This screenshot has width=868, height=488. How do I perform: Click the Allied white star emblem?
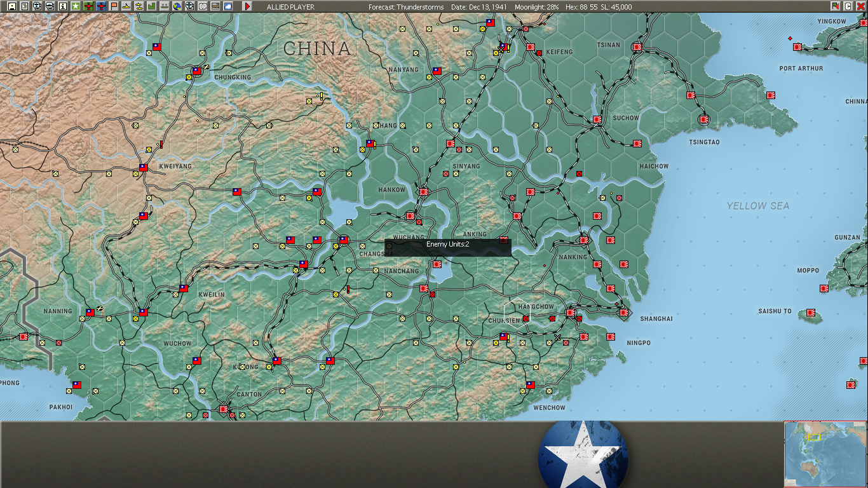[x=583, y=454]
